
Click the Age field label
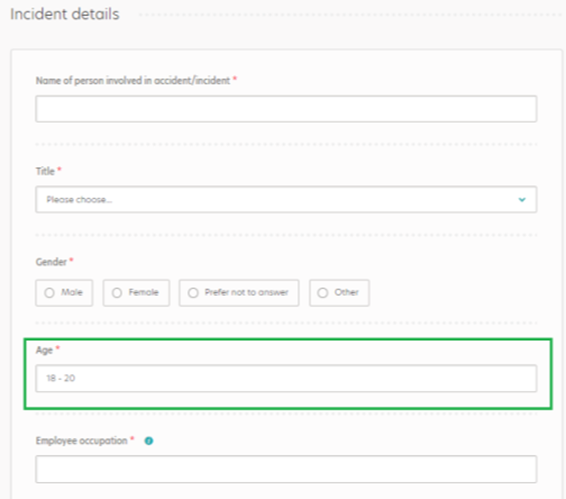[44, 350]
